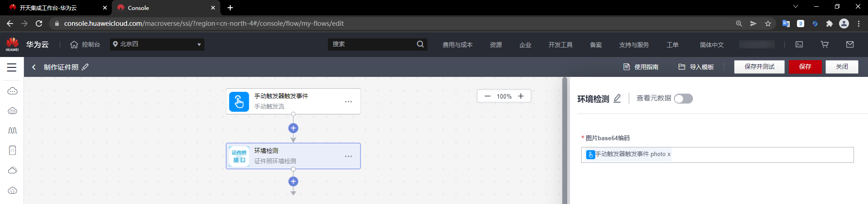Viewport: 868px width, 204px height.
Task: Open the Chrome profile avatar
Action: pos(844,24)
